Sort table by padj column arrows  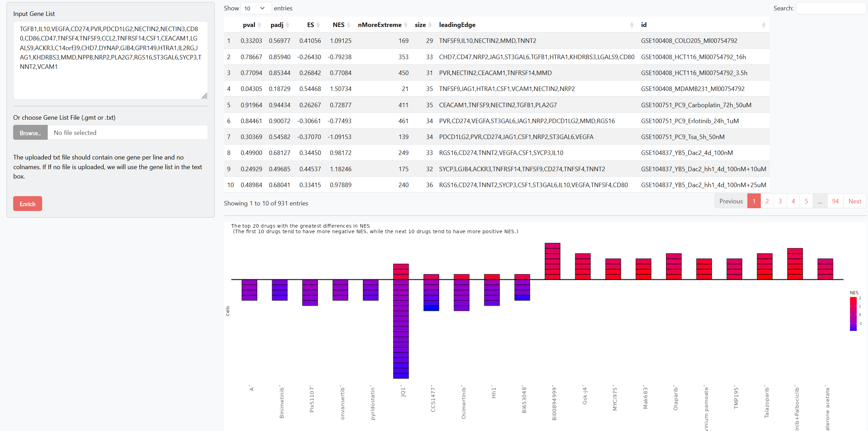(288, 25)
